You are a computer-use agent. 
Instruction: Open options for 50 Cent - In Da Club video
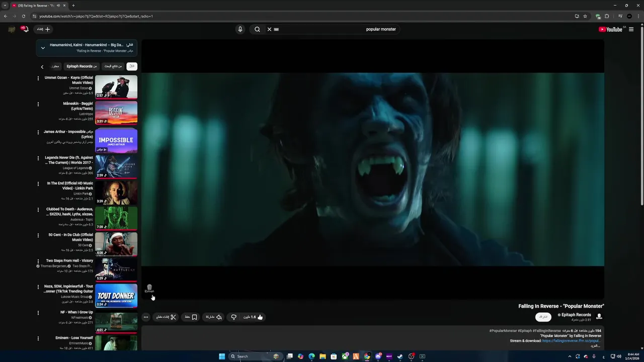[x=38, y=235]
